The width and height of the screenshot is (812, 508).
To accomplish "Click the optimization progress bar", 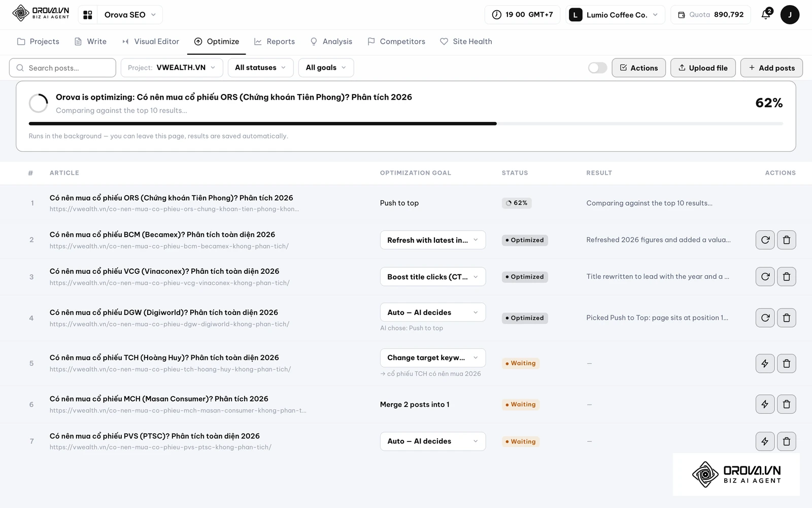I will pos(405,123).
